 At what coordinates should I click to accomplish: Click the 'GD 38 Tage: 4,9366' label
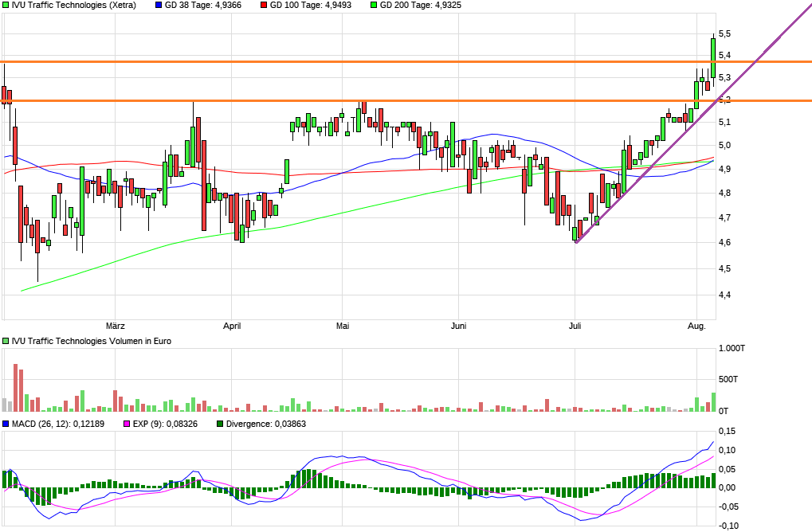pos(203,5)
